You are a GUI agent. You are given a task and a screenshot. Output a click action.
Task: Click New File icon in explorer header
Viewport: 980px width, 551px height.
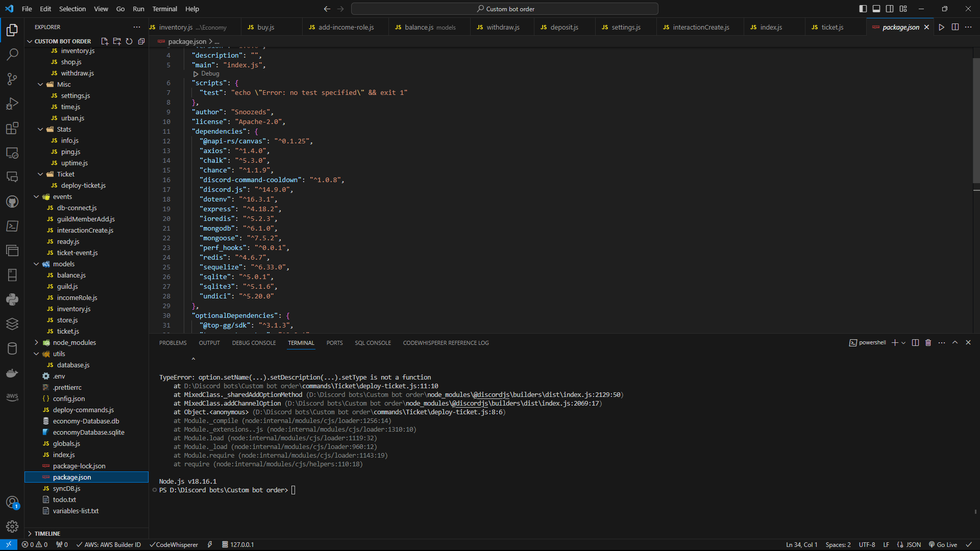tap(105, 41)
